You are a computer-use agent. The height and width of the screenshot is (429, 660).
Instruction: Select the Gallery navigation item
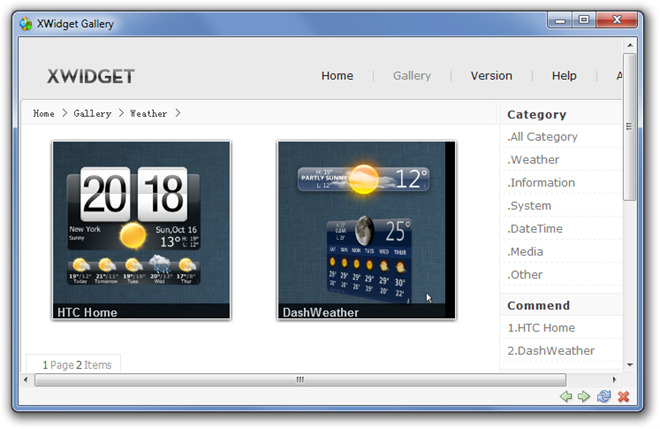point(412,76)
